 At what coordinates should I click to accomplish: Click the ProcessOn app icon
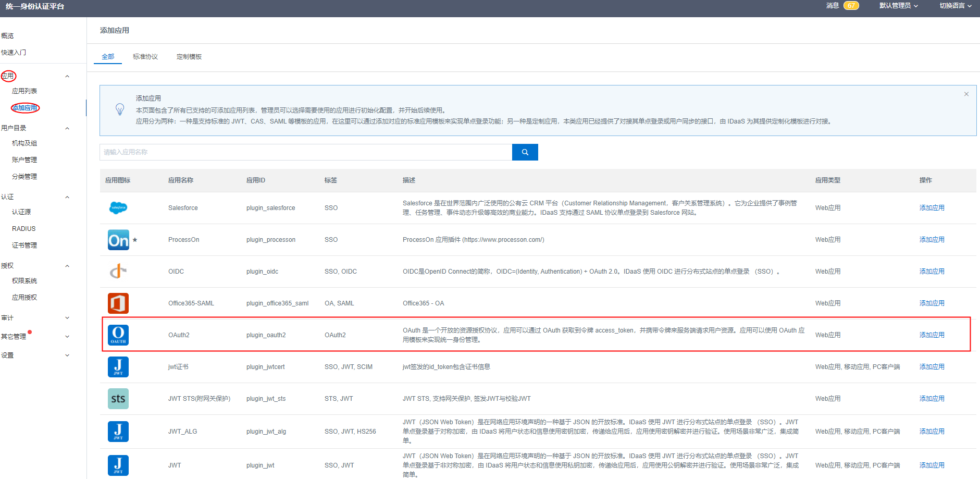[118, 240]
